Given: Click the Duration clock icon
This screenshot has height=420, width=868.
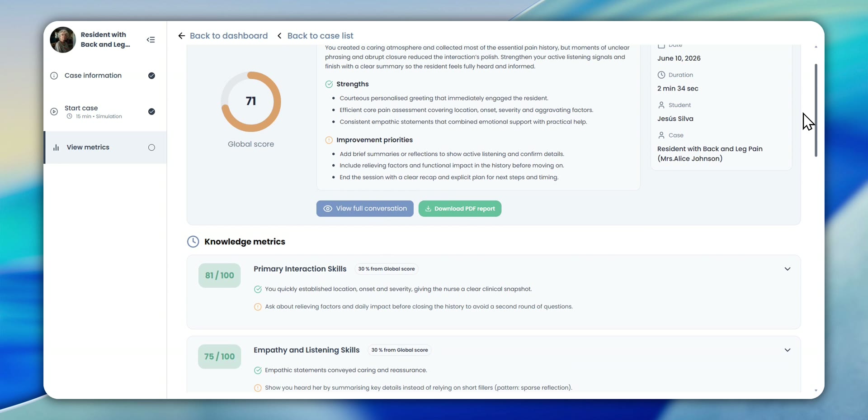Looking at the screenshot, I should pos(661,75).
